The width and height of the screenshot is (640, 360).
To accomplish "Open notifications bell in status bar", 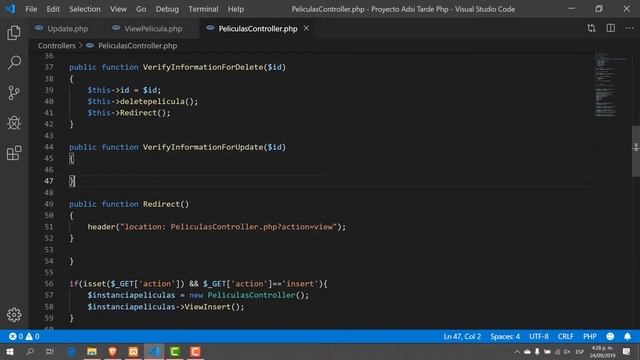I will (627, 336).
